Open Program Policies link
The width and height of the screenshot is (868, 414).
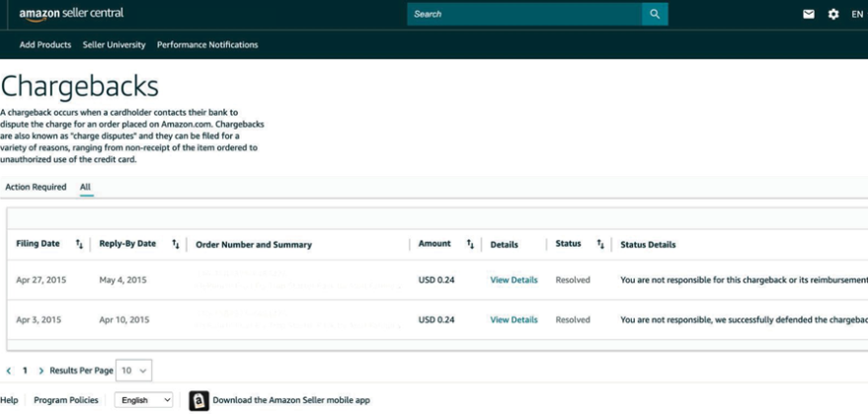click(x=66, y=400)
